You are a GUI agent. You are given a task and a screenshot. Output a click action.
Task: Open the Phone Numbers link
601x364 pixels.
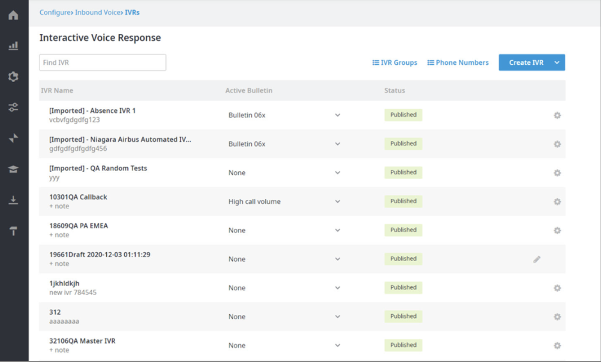click(458, 63)
